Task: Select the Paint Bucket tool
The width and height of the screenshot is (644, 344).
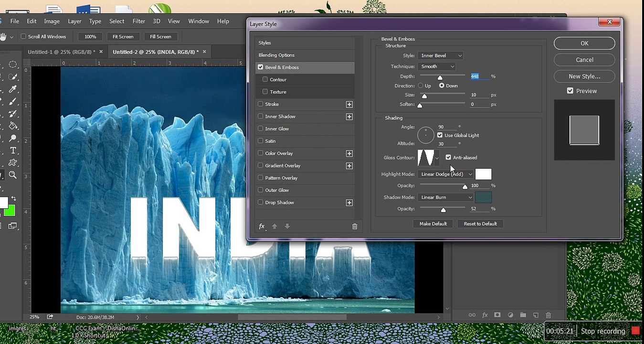Action: point(13,126)
